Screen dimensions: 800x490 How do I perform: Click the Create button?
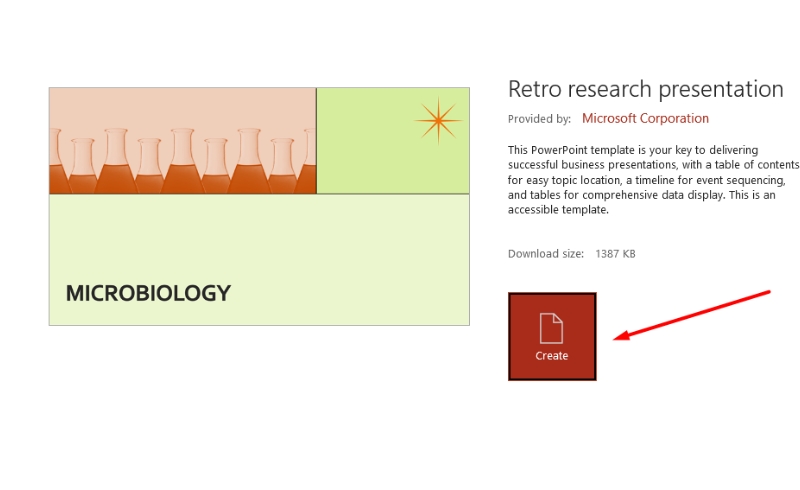click(x=552, y=336)
